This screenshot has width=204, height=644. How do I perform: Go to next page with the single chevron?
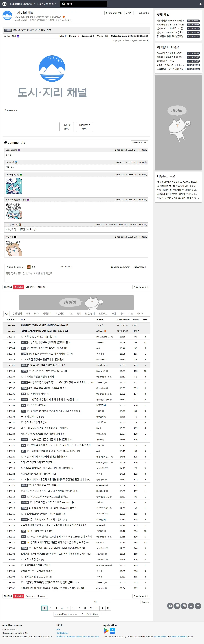coord(102,608)
